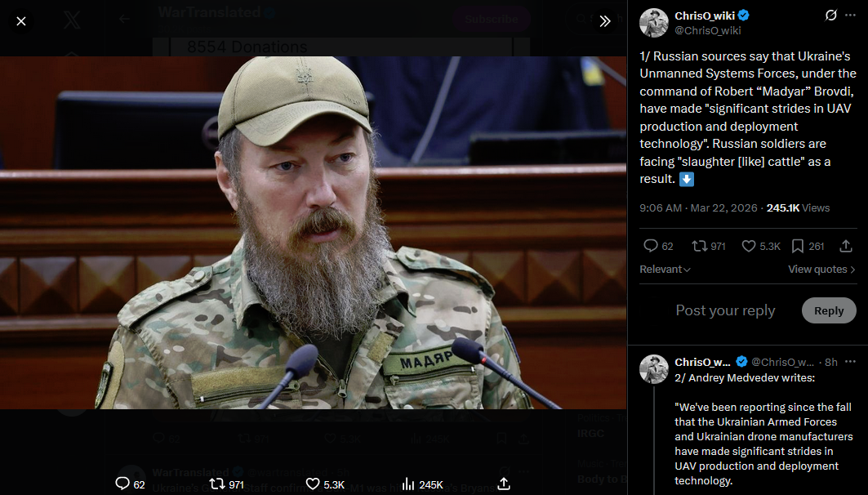
Task: Like the post via heart icon showing 5.3K
Action: (749, 246)
